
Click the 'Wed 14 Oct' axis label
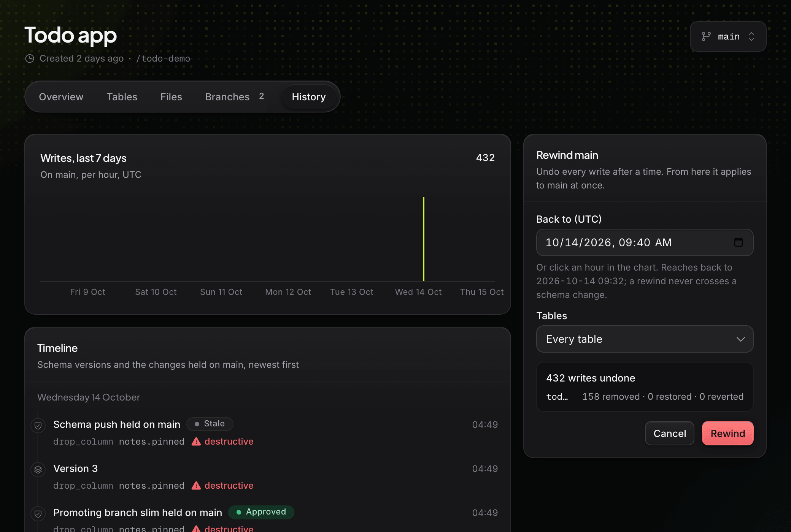click(418, 292)
